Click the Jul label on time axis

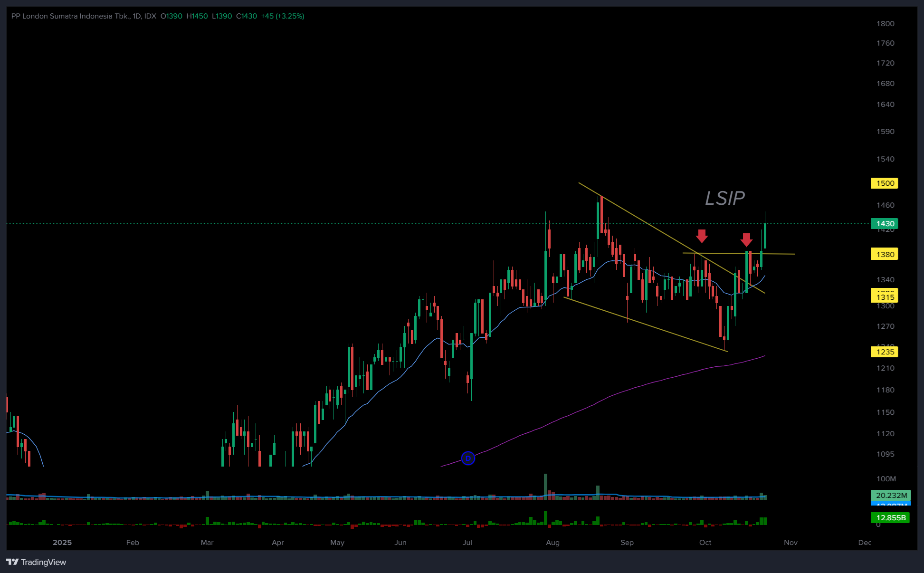[467, 542]
